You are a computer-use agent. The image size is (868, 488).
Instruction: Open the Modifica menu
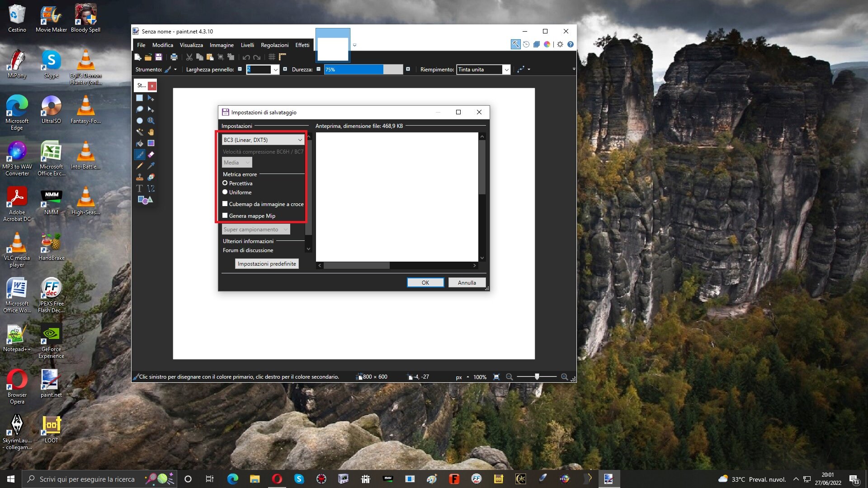click(x=163, y=45)
